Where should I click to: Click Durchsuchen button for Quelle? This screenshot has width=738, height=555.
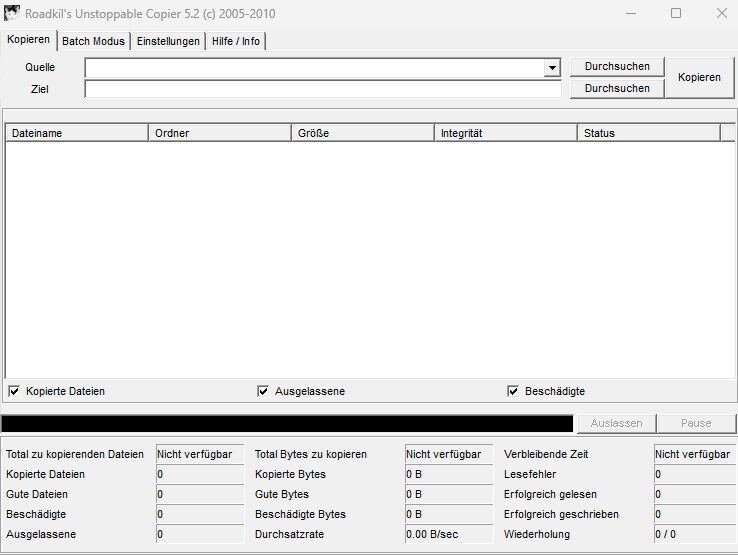coord(617,66)
